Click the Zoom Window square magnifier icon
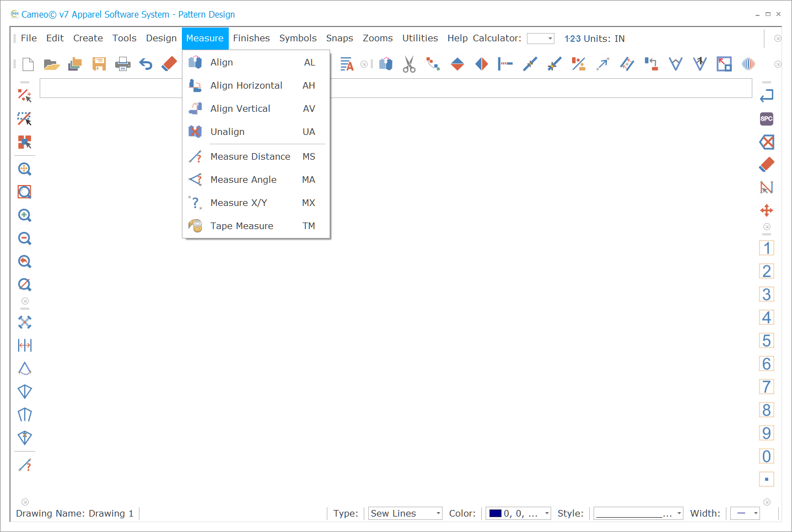Screen dimensions: 792x532 click(x=25, y=192)
